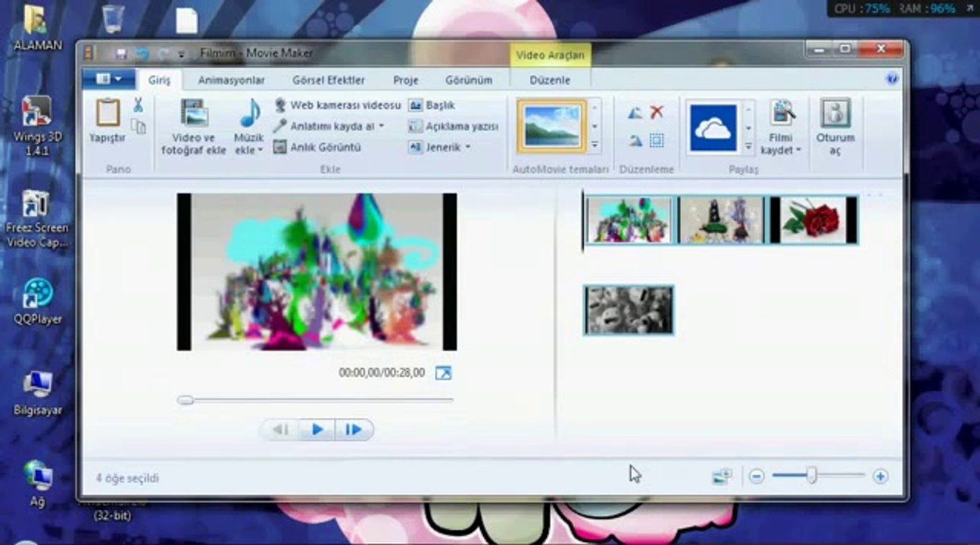The height and width of the screenshot is (545, 980).
Task: Click the blue help question mark
Action: (x=891, y=78)
